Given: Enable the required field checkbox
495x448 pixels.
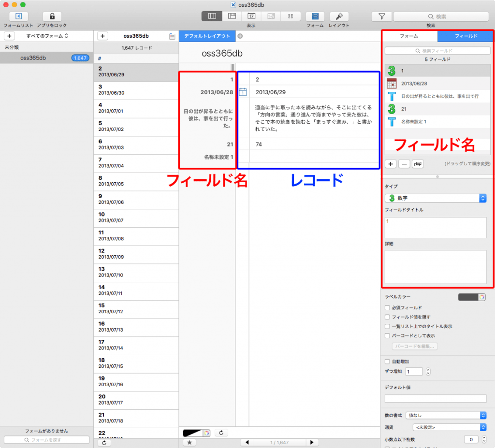Looking at the screenshot, I should tap(387, 307).
